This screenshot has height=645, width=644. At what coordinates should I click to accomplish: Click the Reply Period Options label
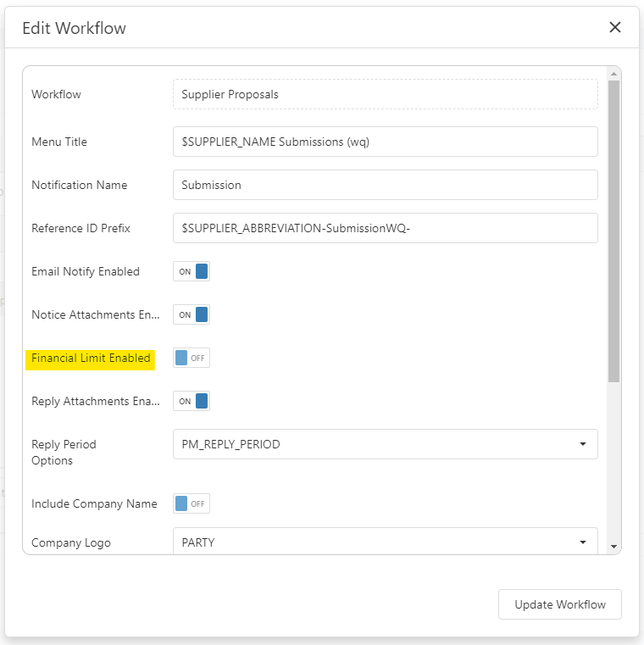tap(64, 453)
